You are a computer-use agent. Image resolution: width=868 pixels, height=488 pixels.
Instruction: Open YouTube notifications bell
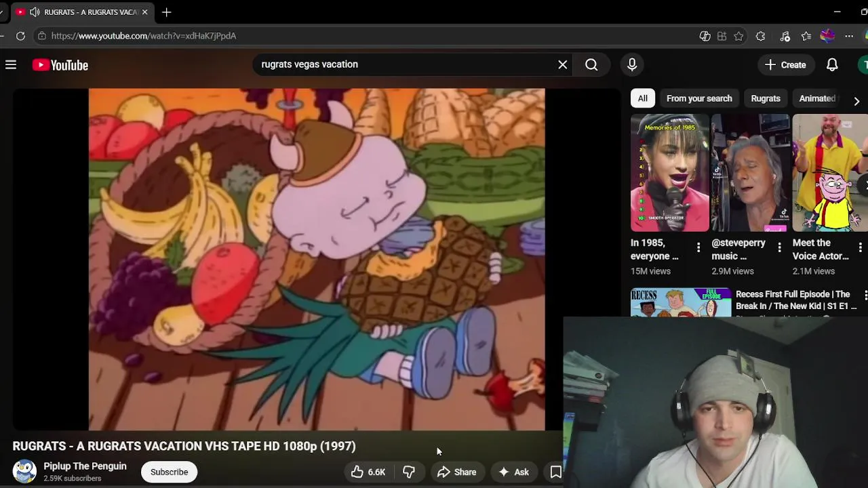pos(832,65)
